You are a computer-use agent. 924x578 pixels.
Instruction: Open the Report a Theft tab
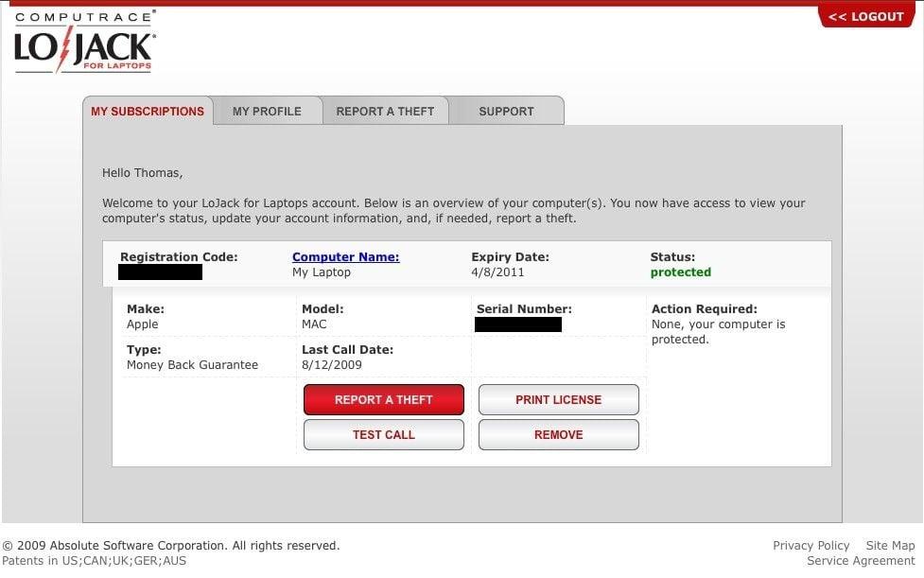pos(385,112)
